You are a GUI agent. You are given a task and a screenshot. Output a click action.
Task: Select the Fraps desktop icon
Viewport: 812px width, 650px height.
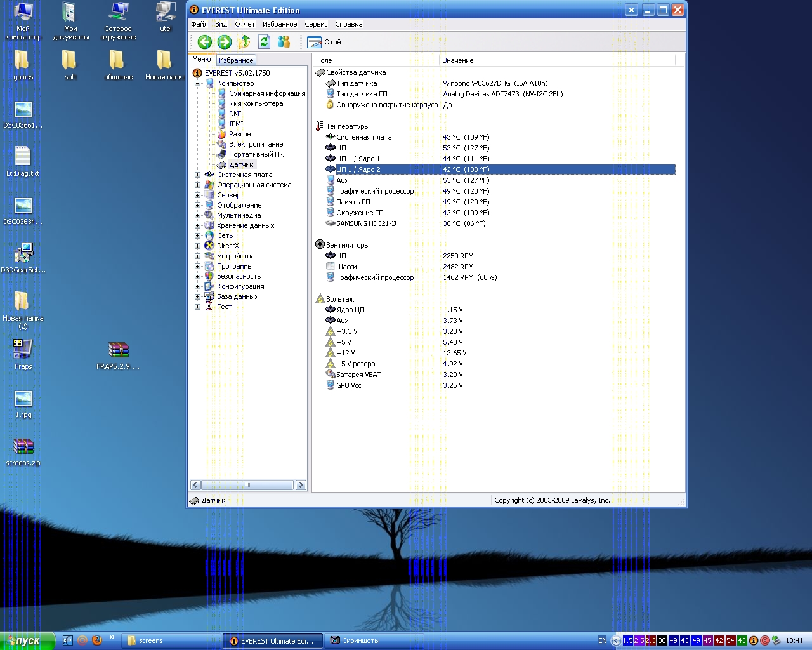coord(23,354)
